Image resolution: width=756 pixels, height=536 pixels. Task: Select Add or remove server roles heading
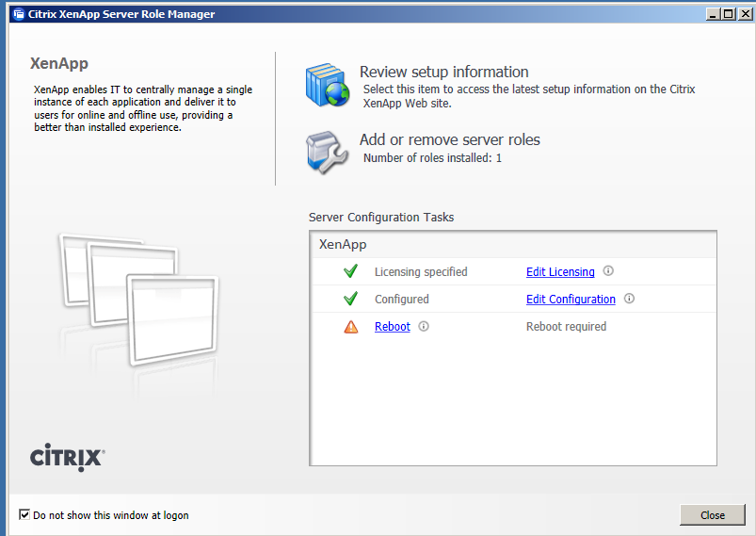point(450,139)
